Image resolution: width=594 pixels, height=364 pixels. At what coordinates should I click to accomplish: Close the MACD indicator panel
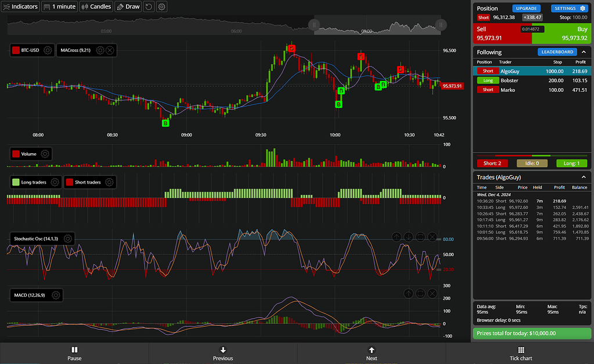pos(431,293)
